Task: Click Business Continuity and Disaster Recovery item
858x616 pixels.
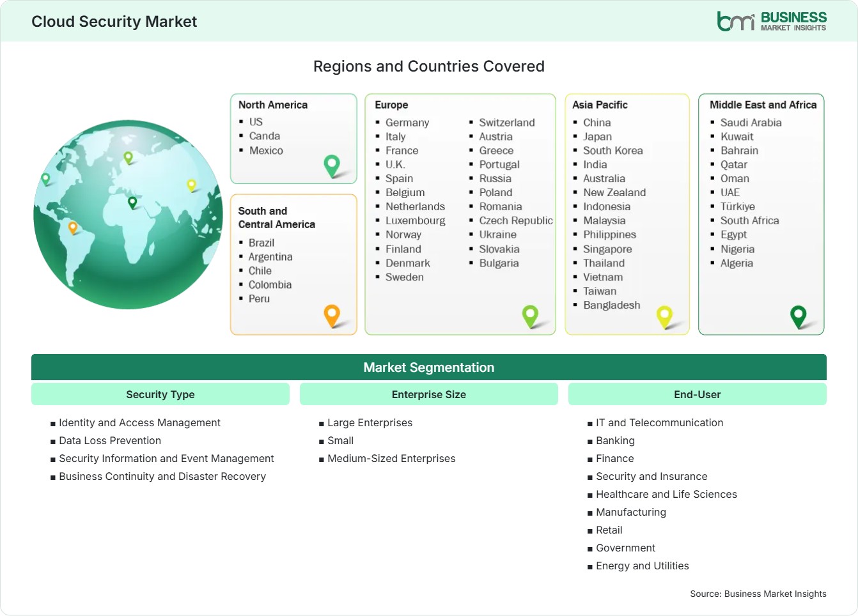Action: 162,477
